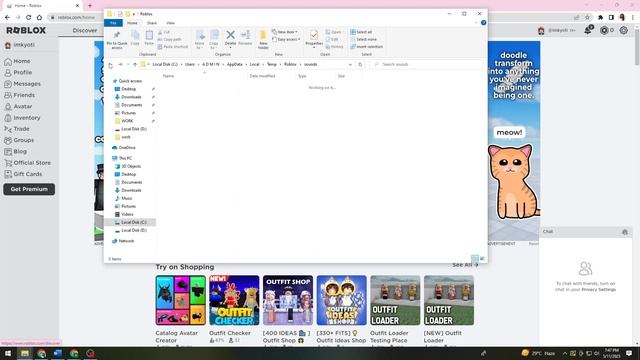Viewport: 640px width, 360px height.
Task: Open Outfit Checker game thumbnail
Action: (234, 300)
